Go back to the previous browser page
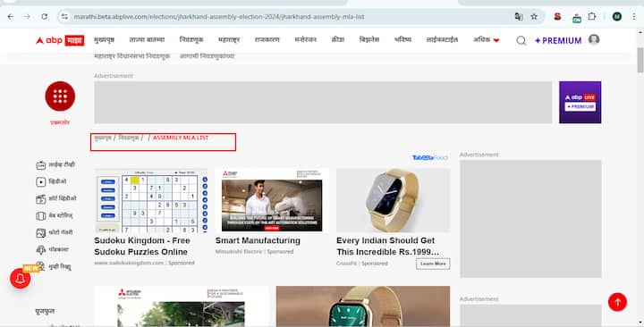644x327 pixels. pyautogui.click(x=10, y=17)
